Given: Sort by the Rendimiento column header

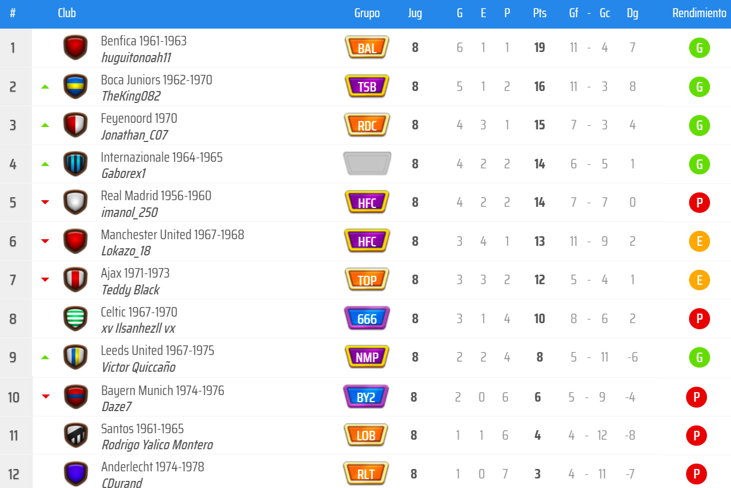Looking at the screenshot, I should click(699, 13).
